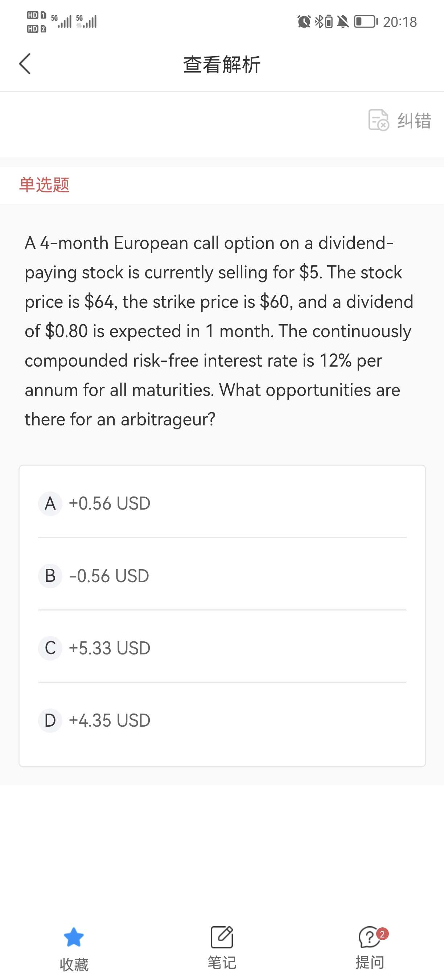
Task: Tap the back arrow icon
Action: point(25,64)
